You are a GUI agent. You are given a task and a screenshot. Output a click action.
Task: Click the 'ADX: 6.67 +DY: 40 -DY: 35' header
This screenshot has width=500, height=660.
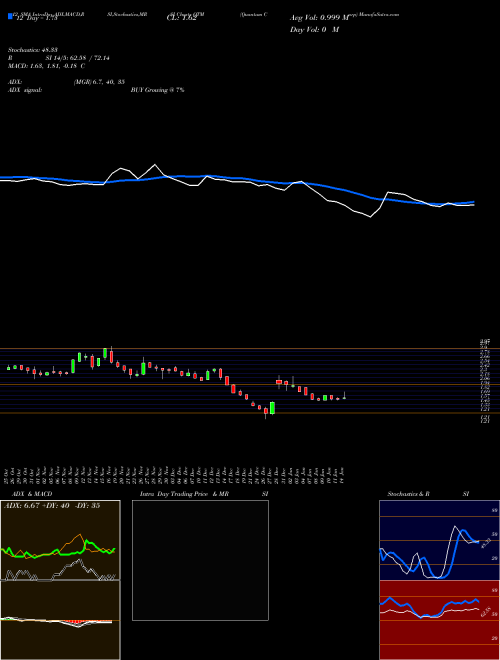coord(52,506)
